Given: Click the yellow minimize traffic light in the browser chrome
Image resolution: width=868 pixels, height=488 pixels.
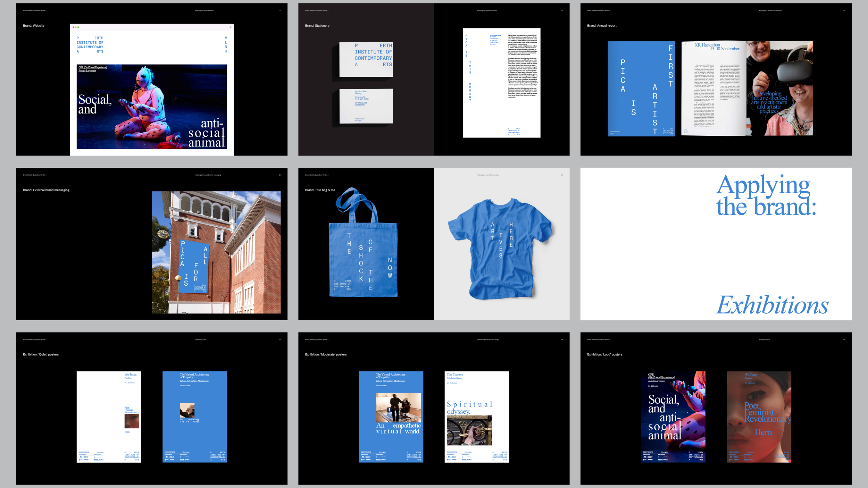Looking at the screenshot, I should point(76,27).
